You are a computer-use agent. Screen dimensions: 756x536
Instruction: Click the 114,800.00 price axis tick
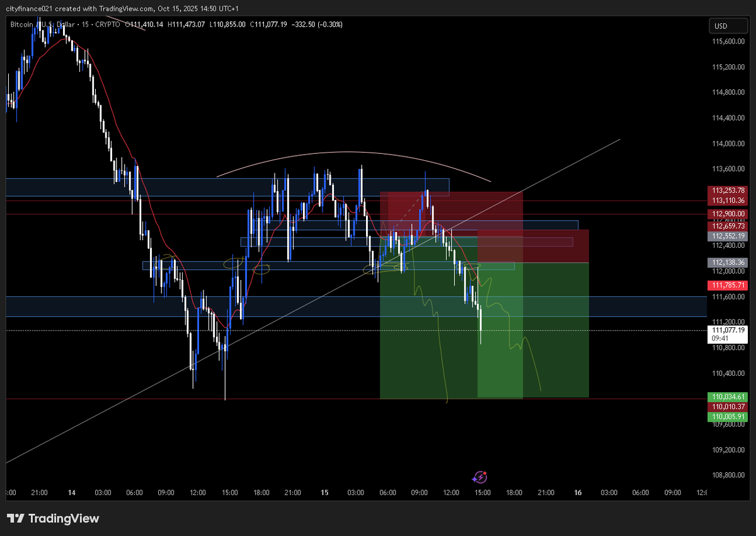728,93
